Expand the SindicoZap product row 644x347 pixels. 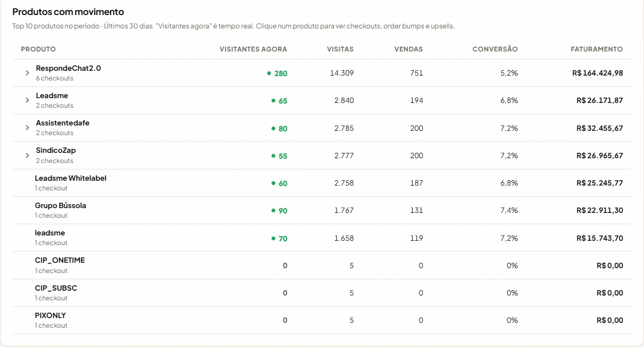tap(27, 156)
